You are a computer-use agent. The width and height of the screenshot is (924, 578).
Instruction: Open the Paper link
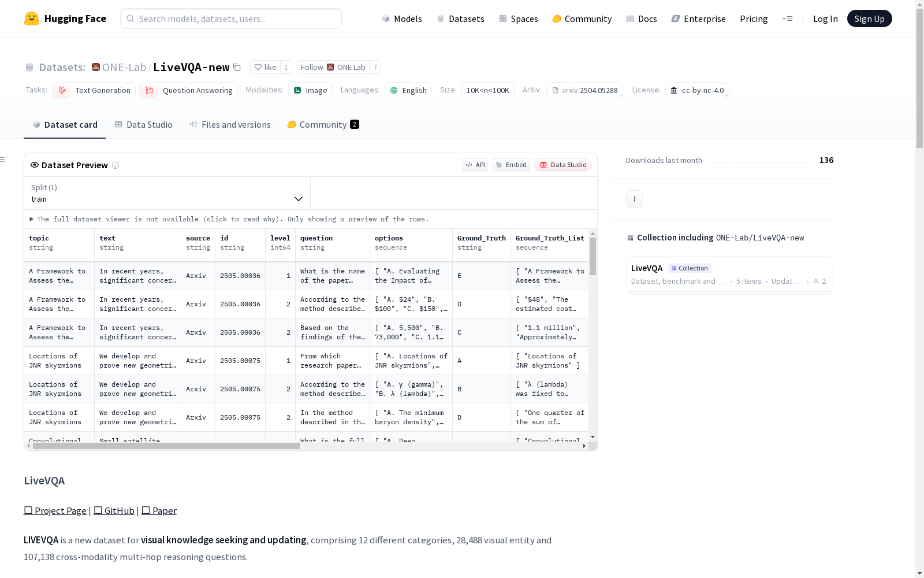(159, 510)
